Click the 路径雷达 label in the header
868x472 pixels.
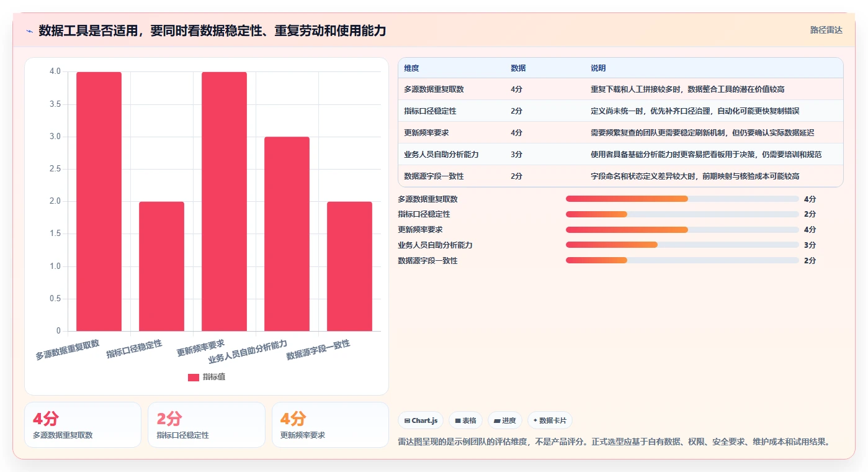tap(826, 30)
